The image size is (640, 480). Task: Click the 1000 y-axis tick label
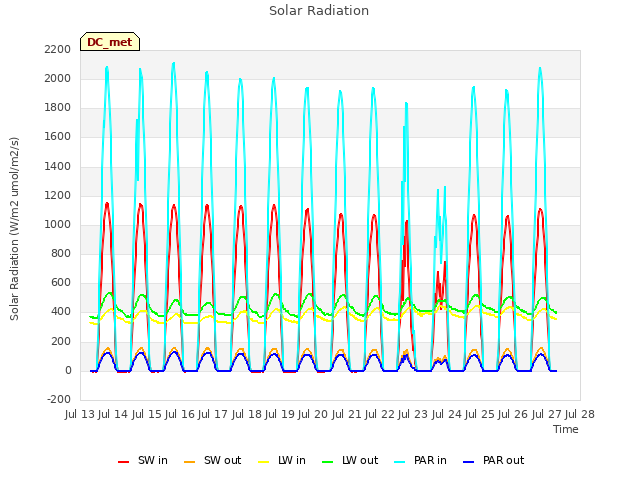pyautogui.click(x=58, y=225)
